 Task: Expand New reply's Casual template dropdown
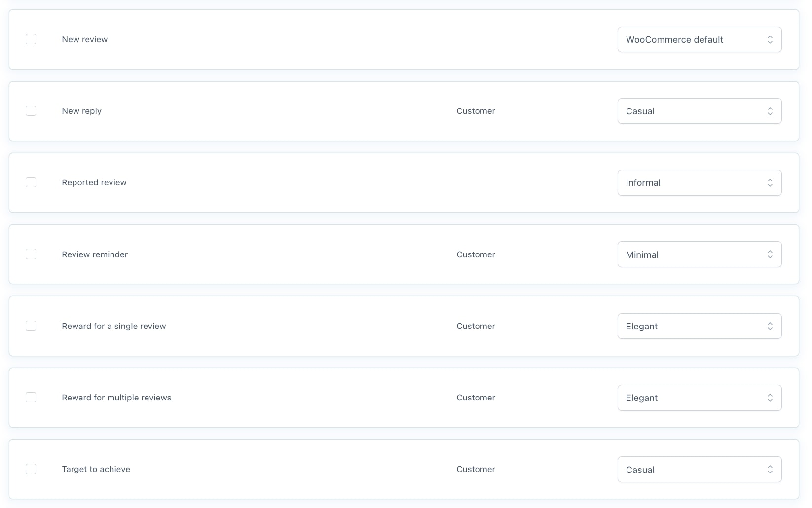(699, 111)
